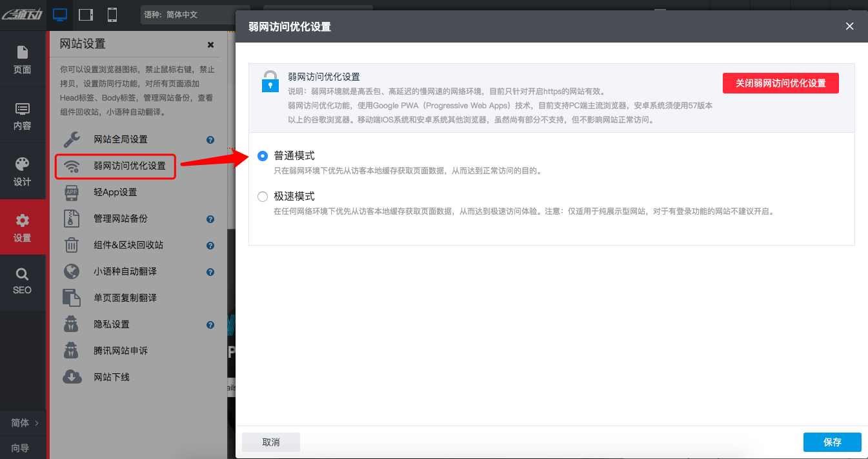This screenshot has width=868, height=459.
Task: Expand the 简体 language switcher
Action: click(x=23, y=423)
